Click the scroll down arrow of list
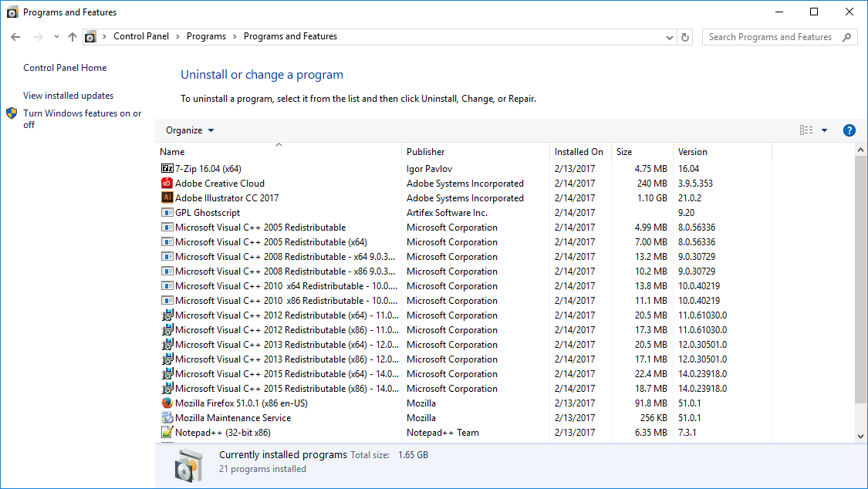Screen dimensions: 868x489 tap(861, 436)
